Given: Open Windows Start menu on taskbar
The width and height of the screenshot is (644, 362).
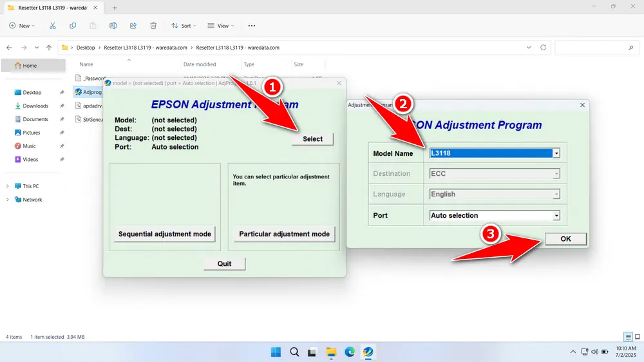Looking at the screenshot, I should tap(276, 352).
